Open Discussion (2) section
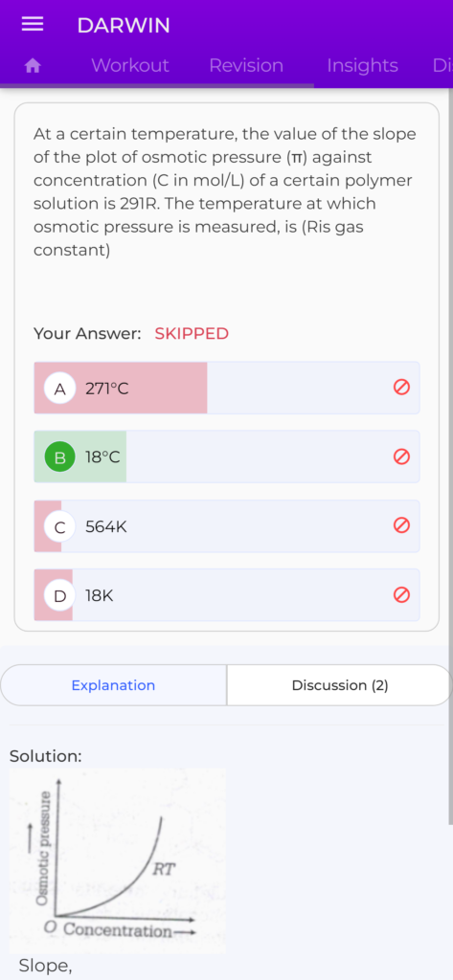Viewport: 453px width, 980px height. pyautogui.click(x=340, y=685)
